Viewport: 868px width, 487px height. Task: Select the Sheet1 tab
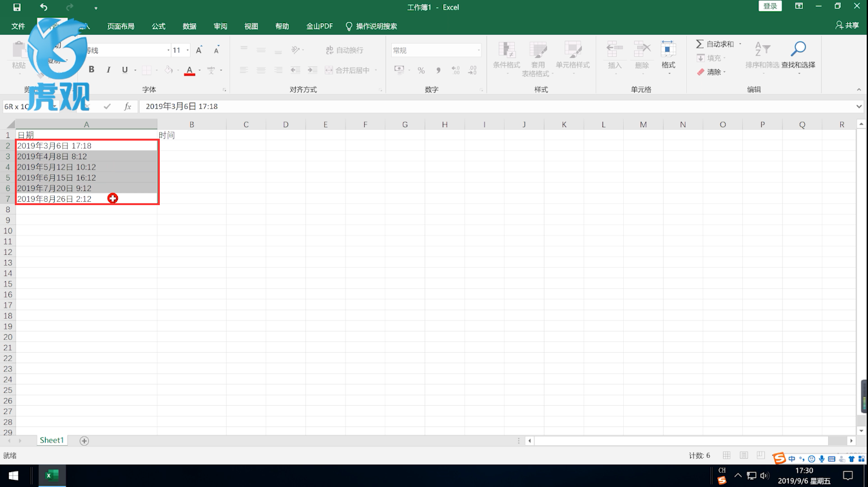(52, 441)
